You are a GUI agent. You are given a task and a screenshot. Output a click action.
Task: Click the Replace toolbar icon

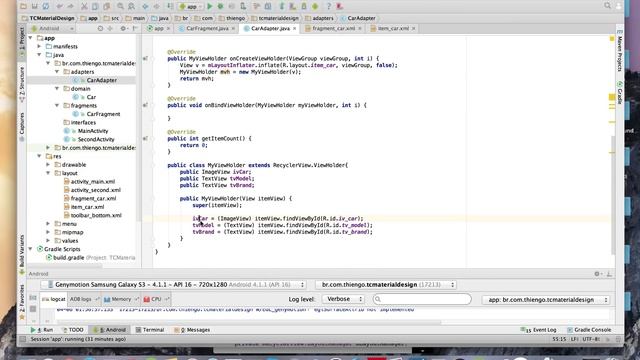(131, 6)
